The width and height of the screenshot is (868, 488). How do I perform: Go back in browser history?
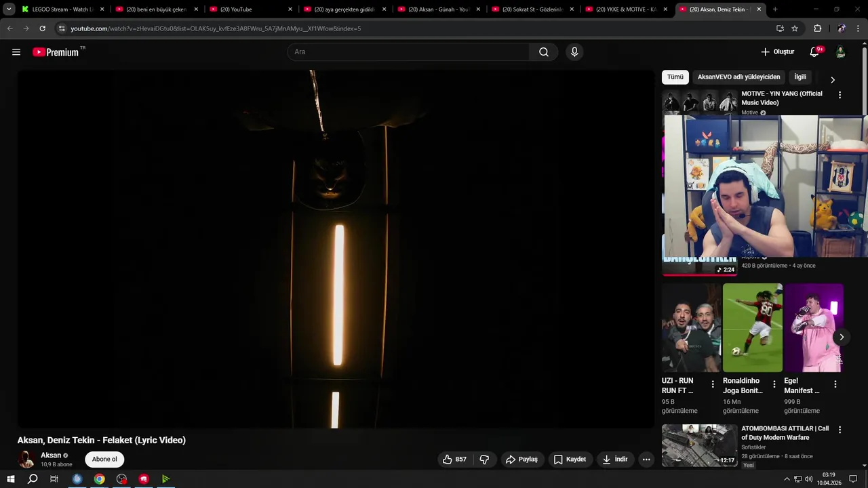pyautogui.click(x=9, y=28)
